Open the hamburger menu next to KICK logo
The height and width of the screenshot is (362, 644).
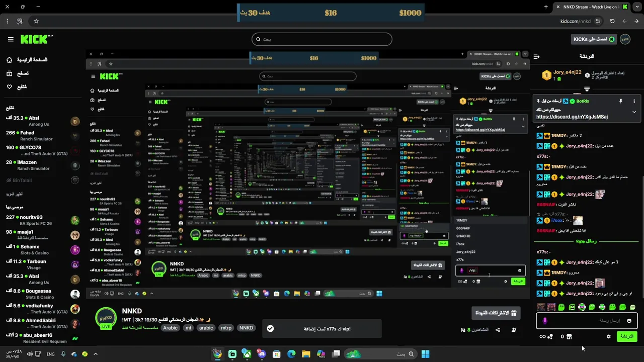tap(11, 39)
